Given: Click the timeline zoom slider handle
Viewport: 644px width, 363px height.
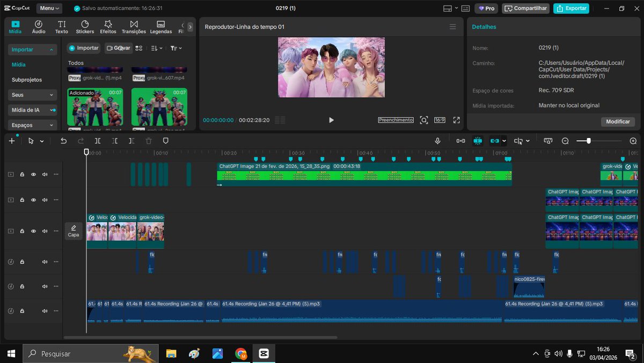Looking at the screenshot, I should [589, 141].
